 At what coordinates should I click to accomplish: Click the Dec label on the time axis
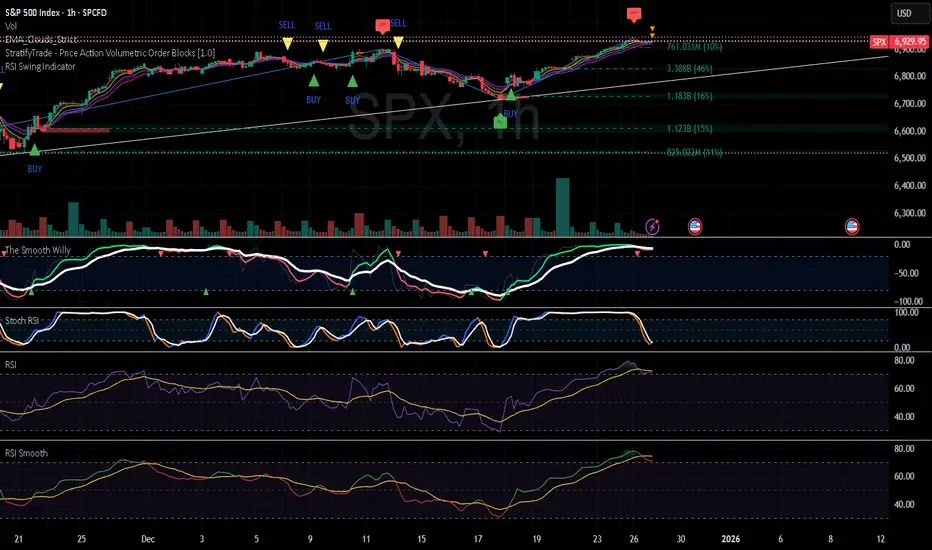pyautogui.click(x=148, y=539)
